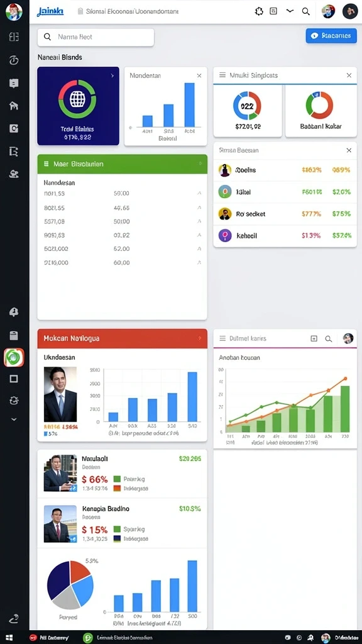Expand the chevron dropdown in top header
This screenshot has height=644, width=362.
tap(290, 11)
